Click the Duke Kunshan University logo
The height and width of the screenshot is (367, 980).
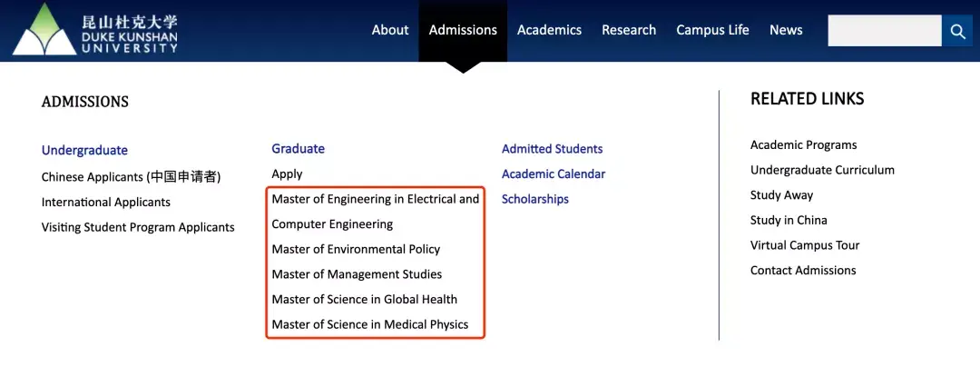(x=95, y=30)
